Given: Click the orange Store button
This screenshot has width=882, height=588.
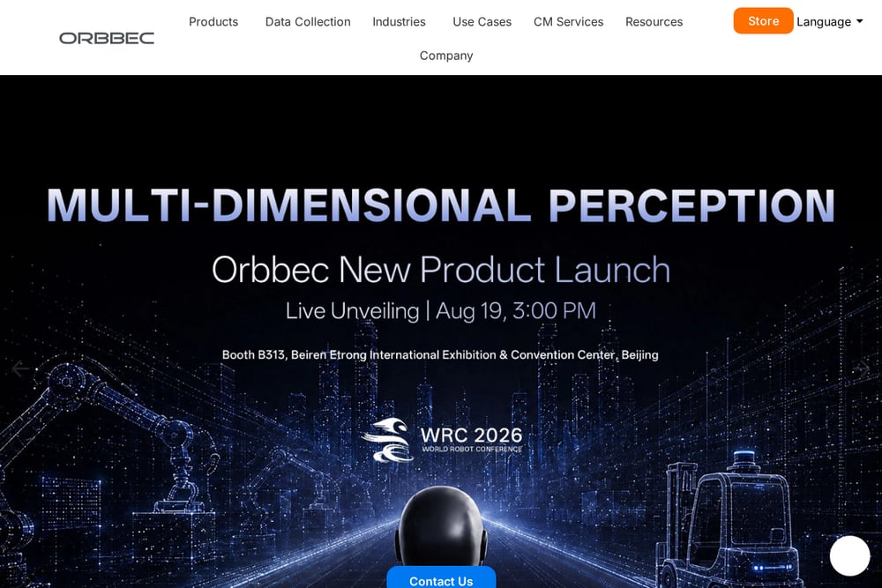Looking at the screenshot, I should [x=763, y=21].
